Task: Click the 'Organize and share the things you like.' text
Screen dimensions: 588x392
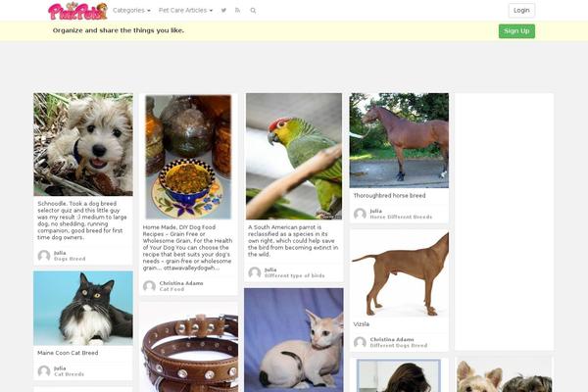Action: (x=119, y=30)
